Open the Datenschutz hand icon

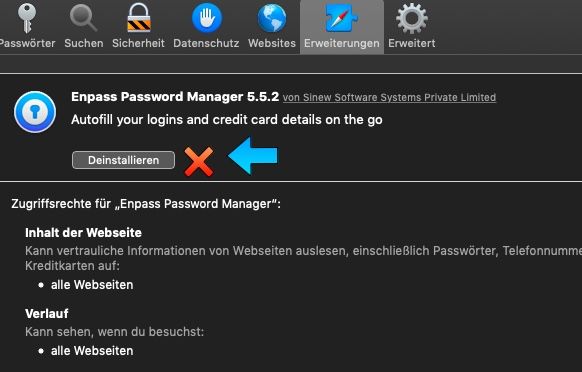pos(207,17)
